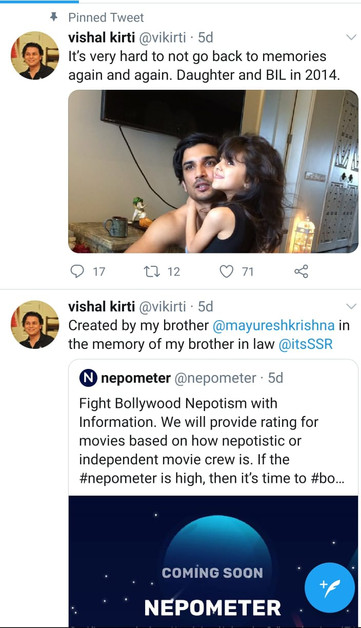Compose a new tweet with floating button
Viewport: 361px width, 628px height.
pos(329,588)
